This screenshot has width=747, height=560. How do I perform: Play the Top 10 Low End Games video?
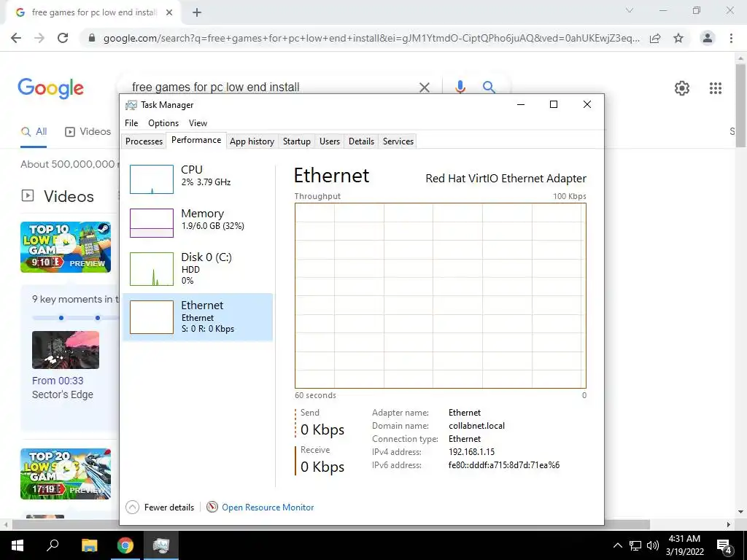coord(66,247)
